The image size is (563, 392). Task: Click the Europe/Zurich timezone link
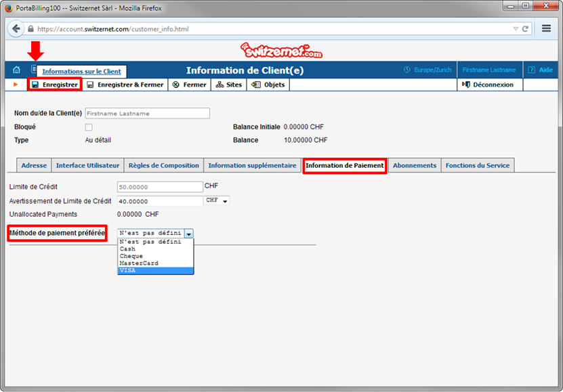[427, 70]
